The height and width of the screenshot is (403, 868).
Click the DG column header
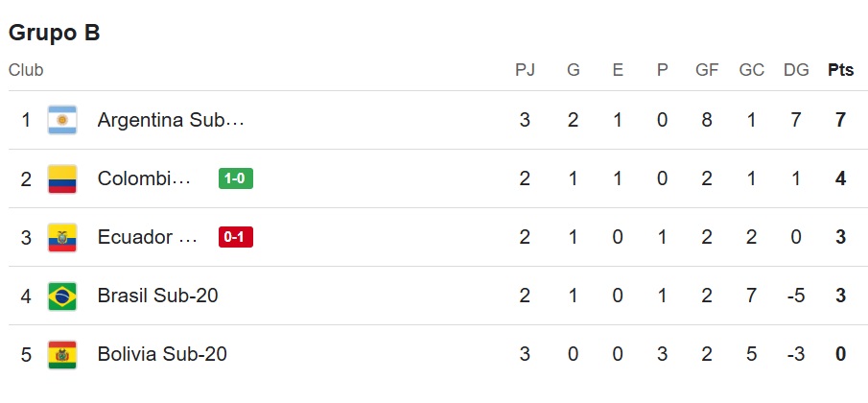pyautogui.click(x=795, y=70)
